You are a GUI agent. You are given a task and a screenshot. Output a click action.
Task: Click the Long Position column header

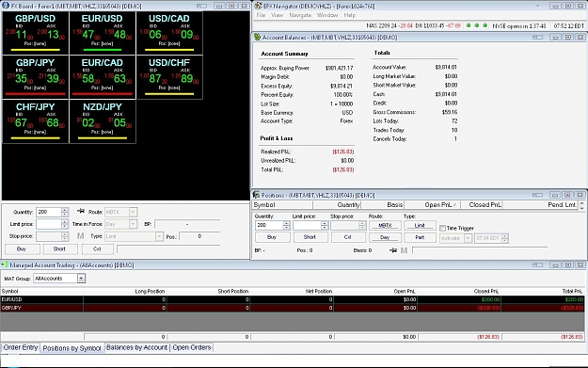[125, 291]
